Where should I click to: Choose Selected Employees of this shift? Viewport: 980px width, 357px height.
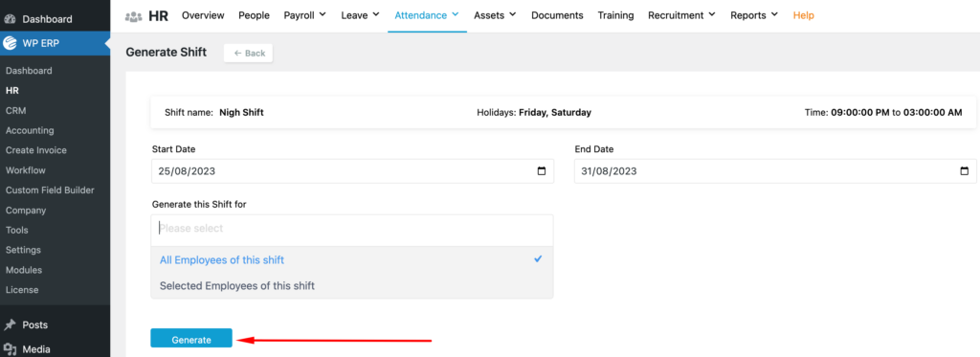click(352, 286)
